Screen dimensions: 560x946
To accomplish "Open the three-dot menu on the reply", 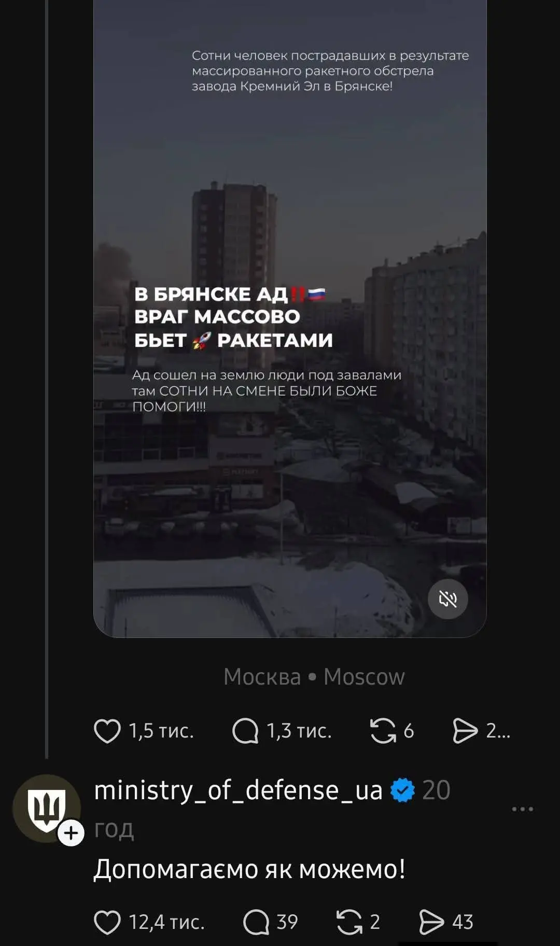I will (522, 809).
